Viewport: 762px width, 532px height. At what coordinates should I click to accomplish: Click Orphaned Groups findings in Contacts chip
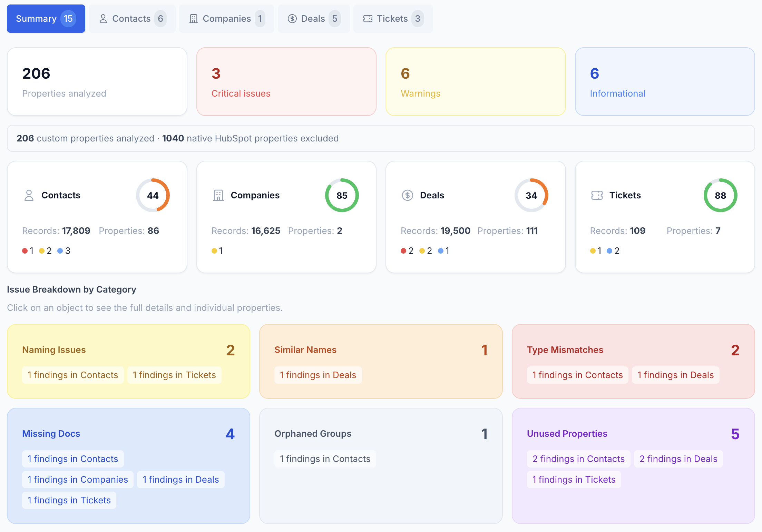pyautogui.click(x=325, y=459)
